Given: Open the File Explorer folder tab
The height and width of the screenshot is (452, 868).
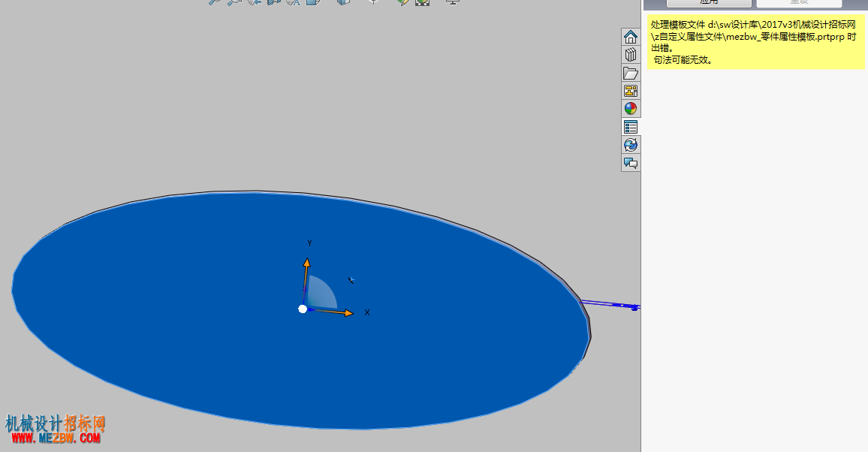Looking at the screenshot, I should (x=631, y=73).
